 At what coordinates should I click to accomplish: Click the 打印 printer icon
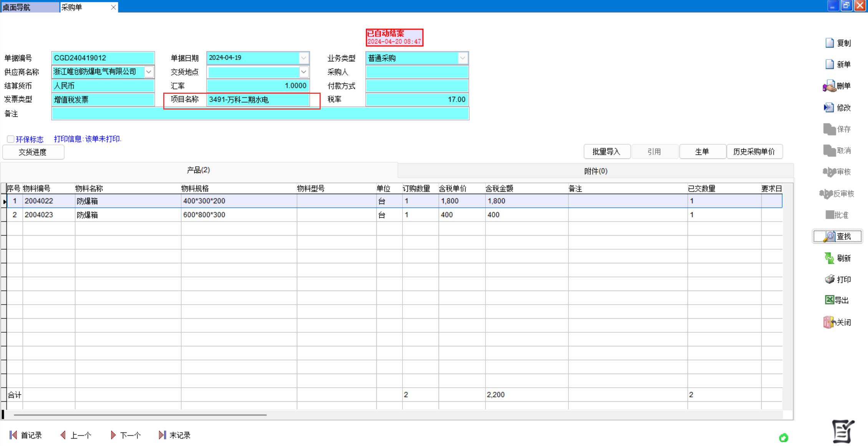coord(830,279)
